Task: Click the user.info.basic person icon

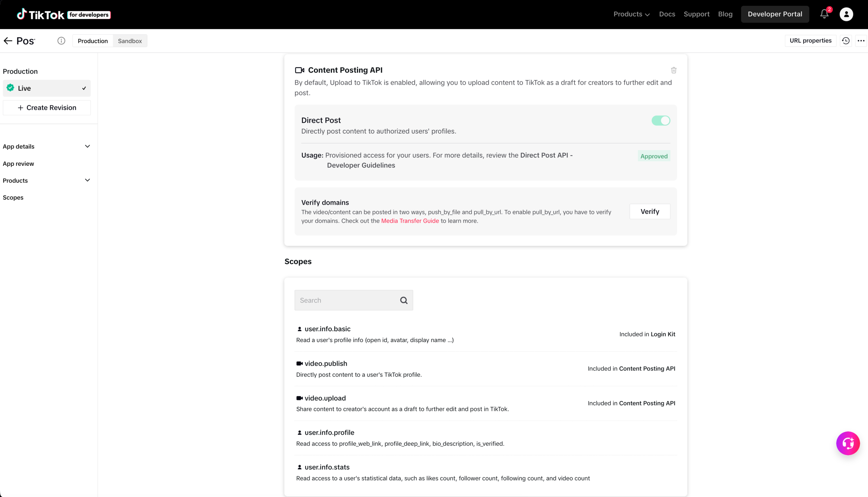Action: (x=299, y=329)
